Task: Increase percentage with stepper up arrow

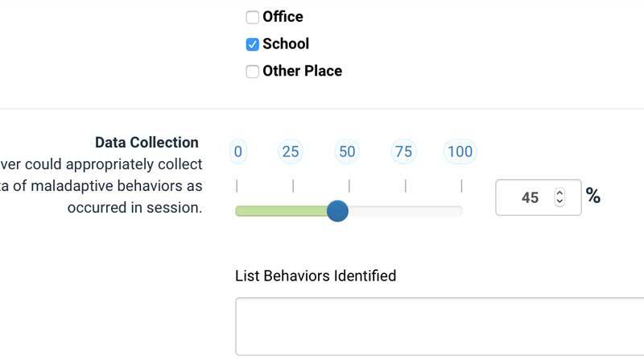Action: [559, 193]
